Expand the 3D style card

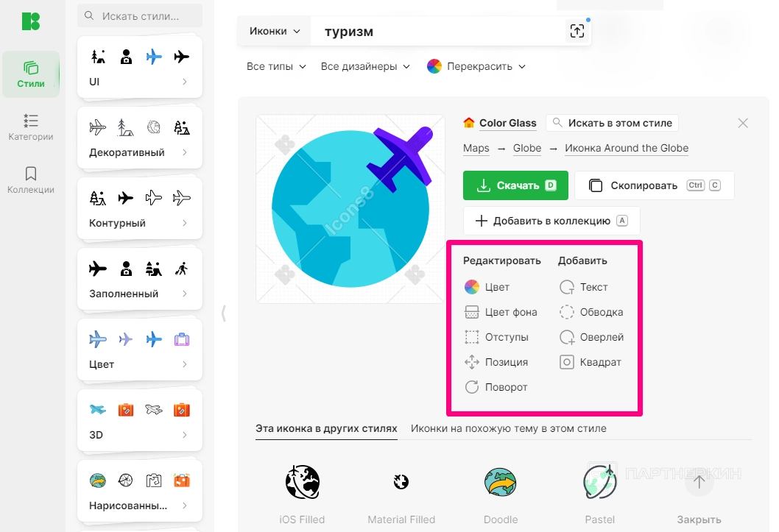185,435
